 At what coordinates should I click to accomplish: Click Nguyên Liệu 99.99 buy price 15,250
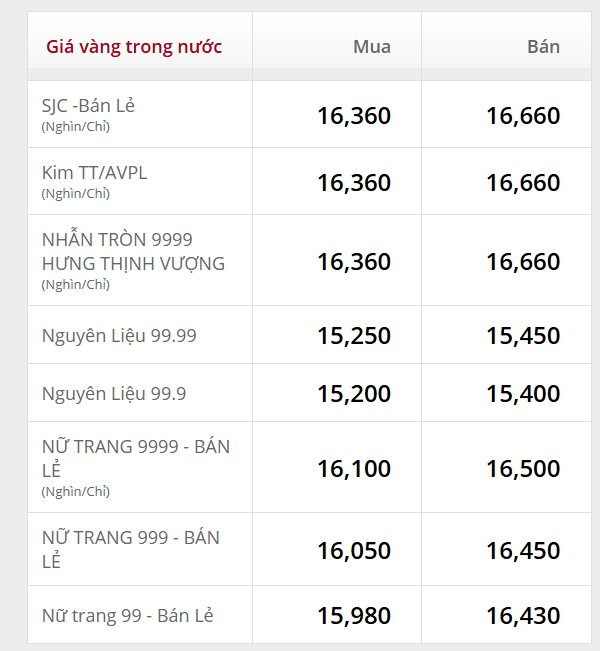coord(354,335)
